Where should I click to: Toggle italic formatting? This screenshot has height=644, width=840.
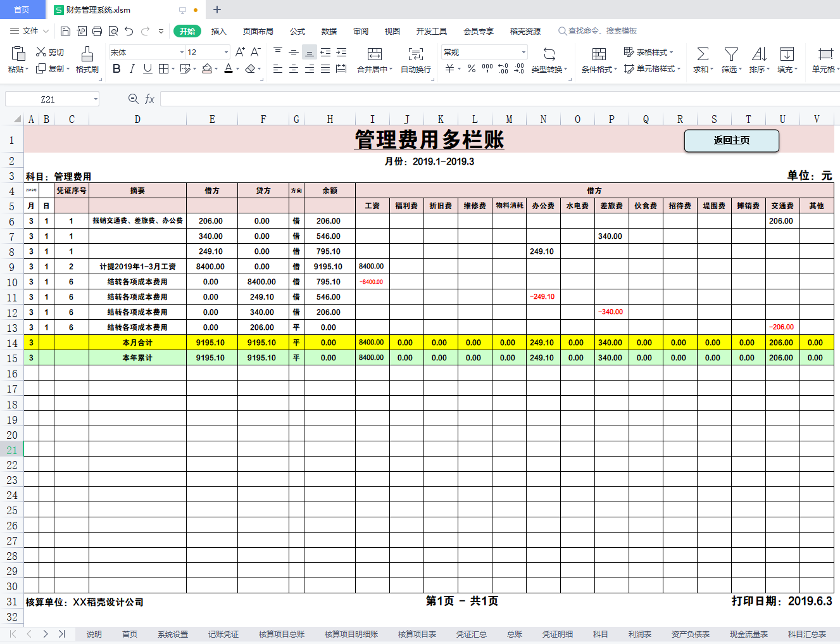pos(131,68)
